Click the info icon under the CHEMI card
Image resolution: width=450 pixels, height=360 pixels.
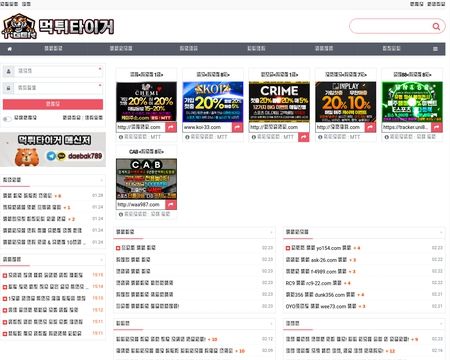tap(121, 137)
